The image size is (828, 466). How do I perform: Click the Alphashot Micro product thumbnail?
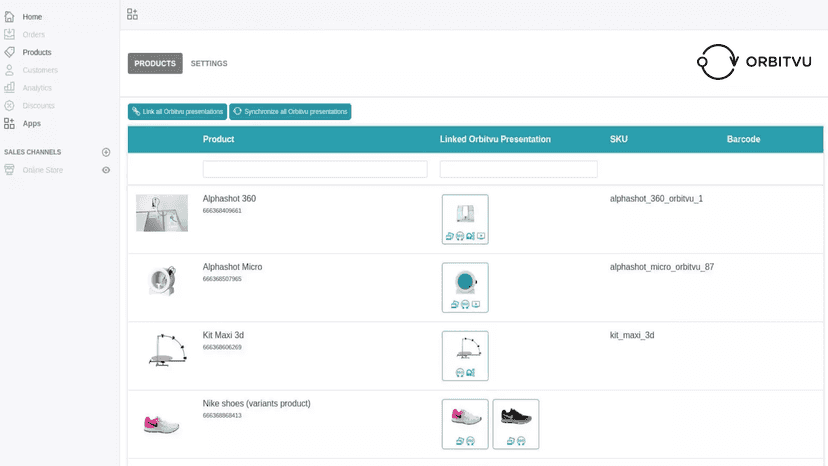pyautogui.click(x=162, y=281)
